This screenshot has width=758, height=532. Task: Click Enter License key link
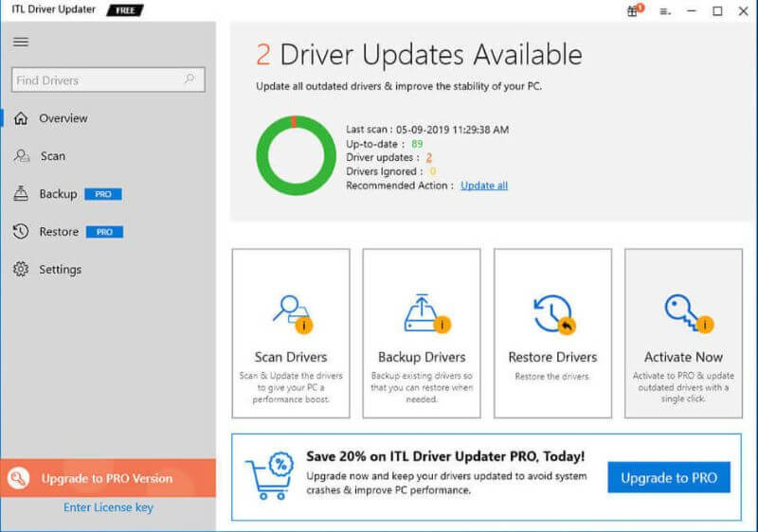(108, 507)
